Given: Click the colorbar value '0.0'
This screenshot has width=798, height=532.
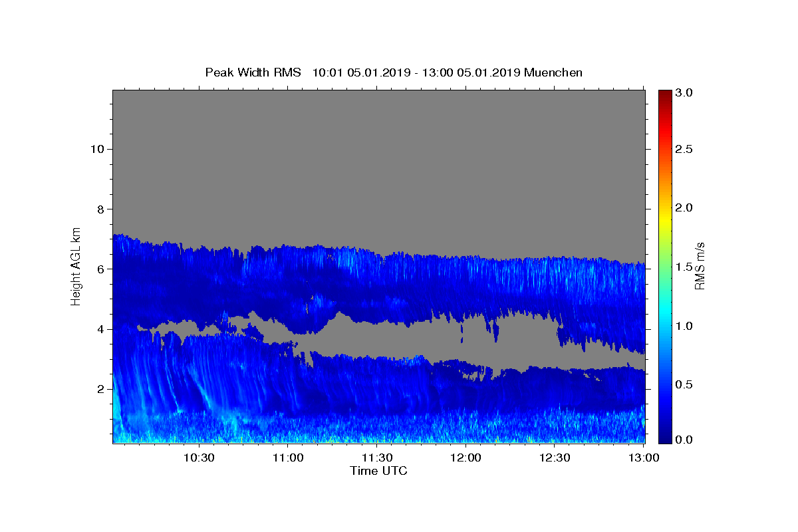Looking at the screenshot, I should (x=684, y=440).
